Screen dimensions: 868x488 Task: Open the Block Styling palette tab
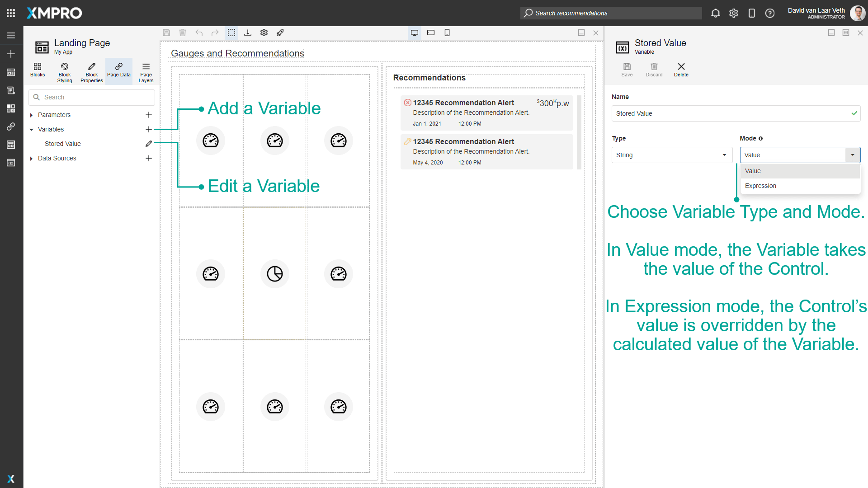[x=65, y=71]
